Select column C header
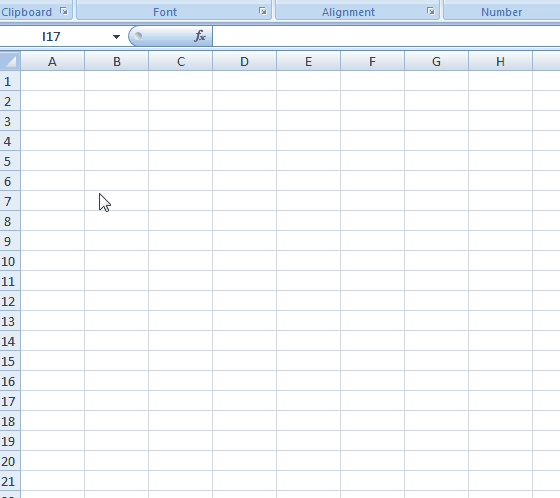 [180, 61]
